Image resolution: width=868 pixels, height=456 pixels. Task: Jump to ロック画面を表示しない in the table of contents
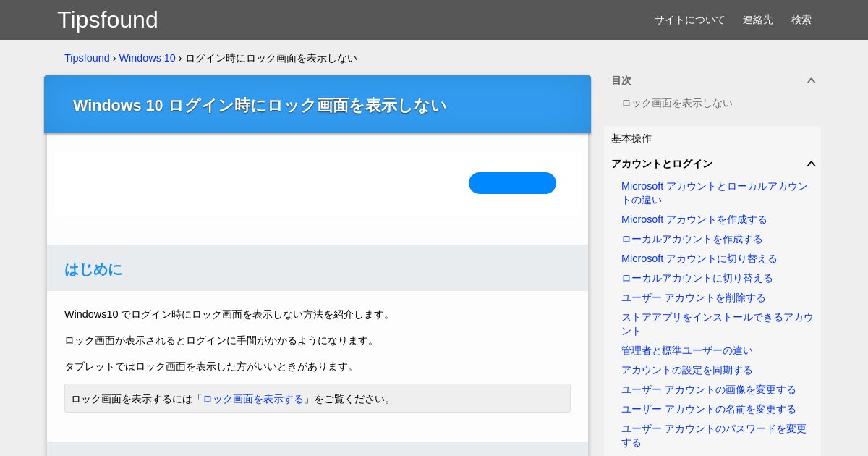677,103
